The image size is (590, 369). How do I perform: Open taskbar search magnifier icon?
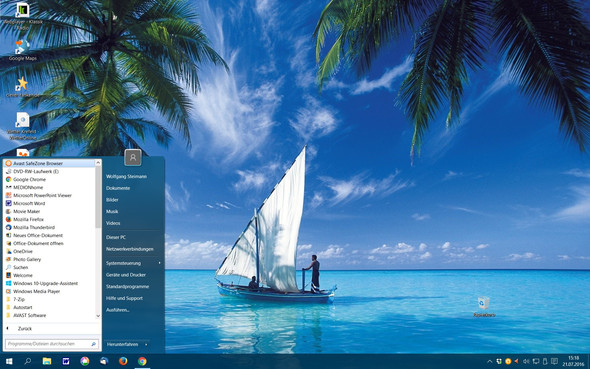[27, 361]
